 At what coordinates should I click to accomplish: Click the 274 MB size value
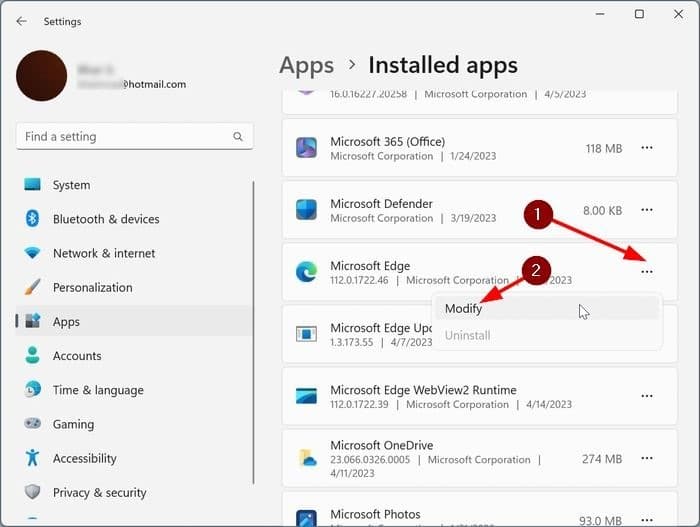[602, 459]
